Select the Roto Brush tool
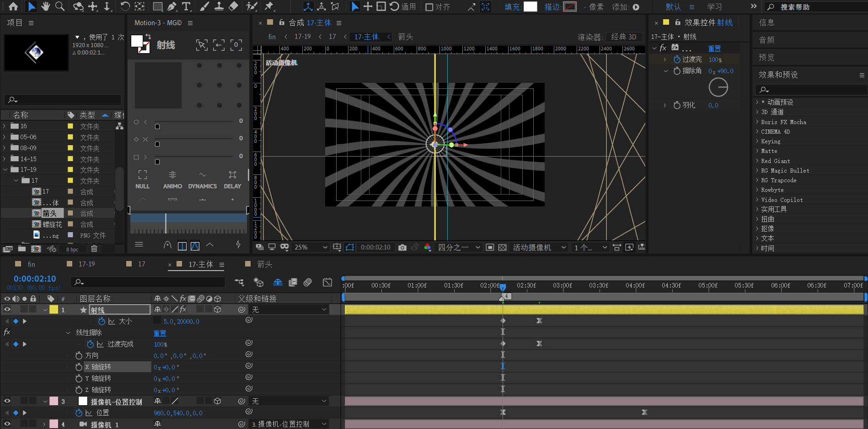Image resolution: width=868 pixels, height=429 pixels. pos(252,6)
